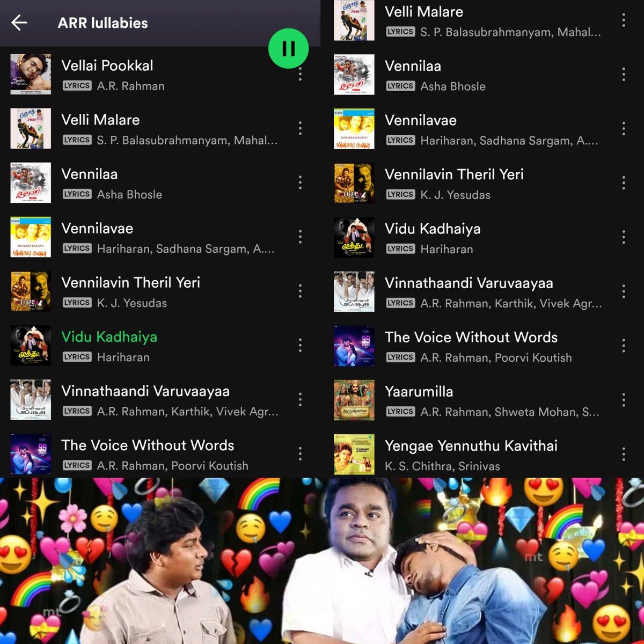Play Vennilavin Theril Yeri title in left screenshot
644x644 pixels.
coord(130,282)
